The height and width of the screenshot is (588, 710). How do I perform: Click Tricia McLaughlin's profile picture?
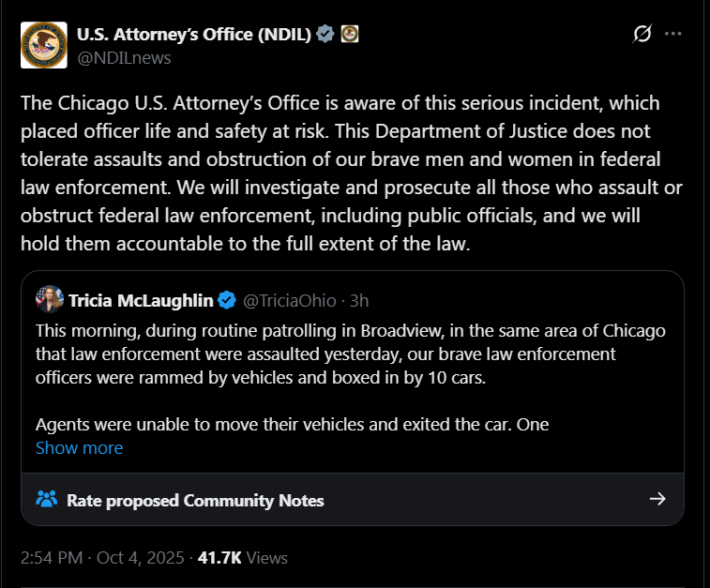tap(50, 300)
